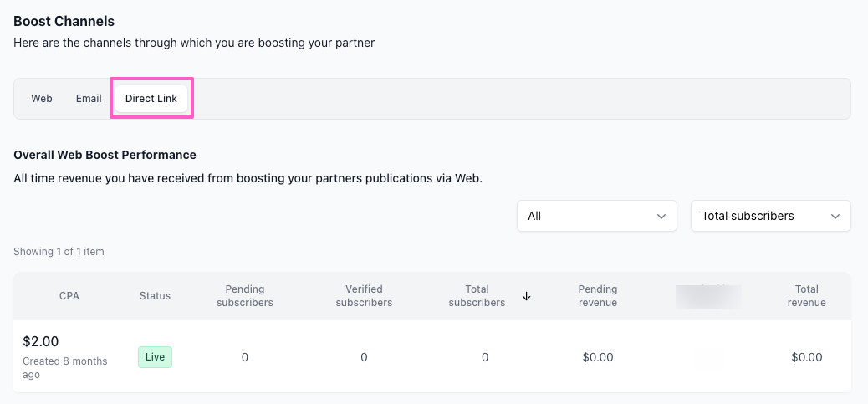This screenshot has width=868, height=404.
Task: Click the chevron in the All dropdown
Action: click(661, 217)
